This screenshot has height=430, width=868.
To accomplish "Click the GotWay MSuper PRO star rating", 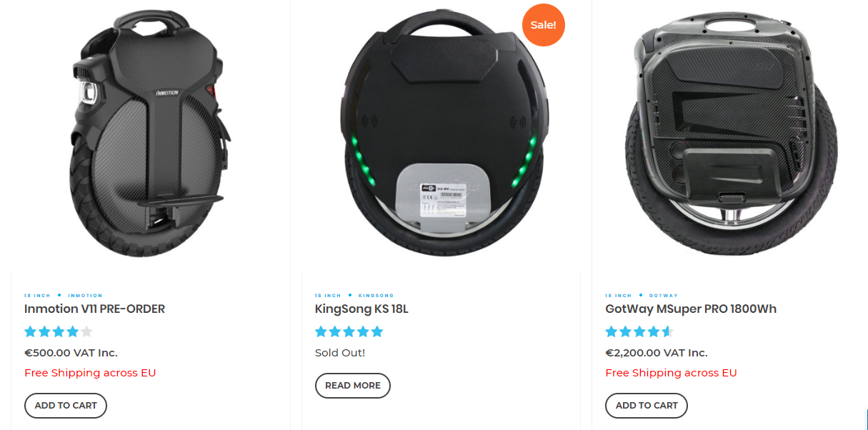I will (639, 331).
